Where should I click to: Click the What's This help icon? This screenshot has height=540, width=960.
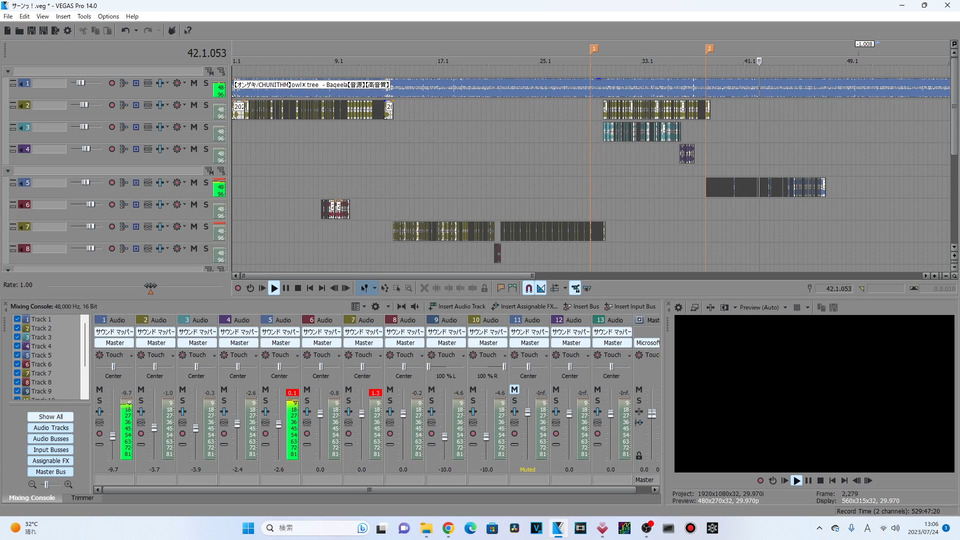[188, 31]
